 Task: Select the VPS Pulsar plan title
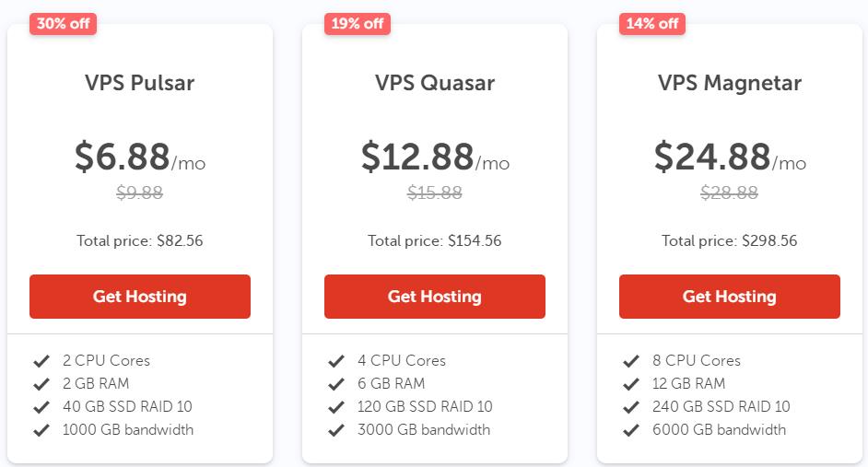pyautogui.click(x=140, y=83)
